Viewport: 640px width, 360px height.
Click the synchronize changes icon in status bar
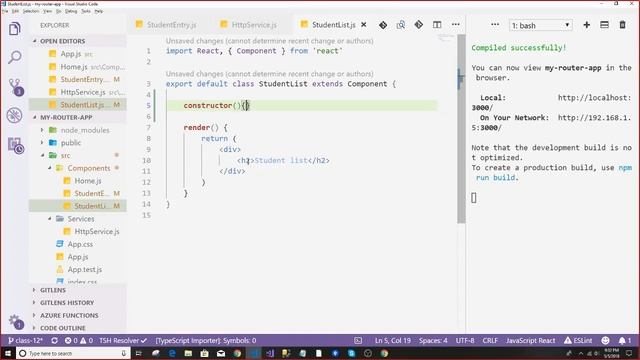coord(54,340)
